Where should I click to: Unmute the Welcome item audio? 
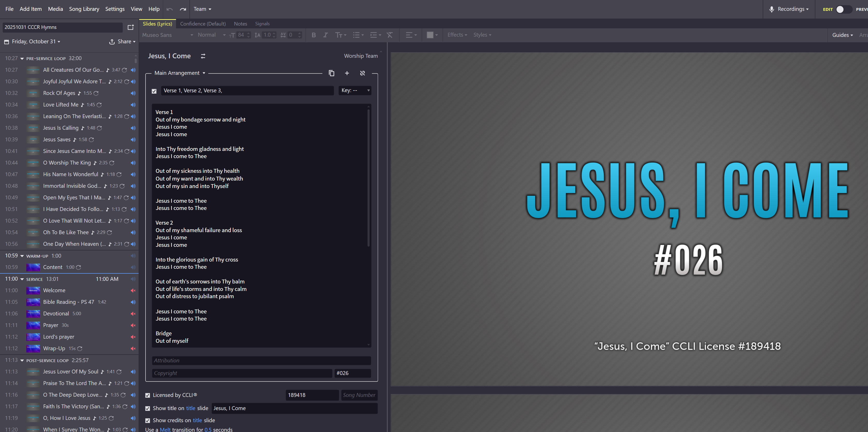[x=133, y=291]
